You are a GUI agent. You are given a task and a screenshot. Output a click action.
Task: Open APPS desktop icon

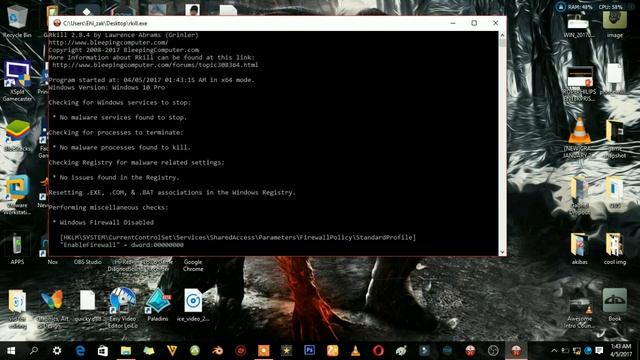(x=17, y=249)
